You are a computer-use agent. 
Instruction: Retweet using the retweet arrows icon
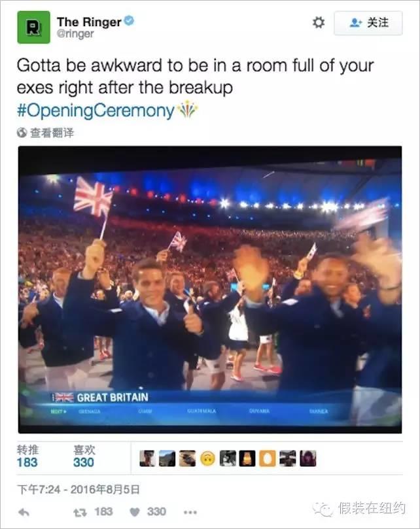80,512
